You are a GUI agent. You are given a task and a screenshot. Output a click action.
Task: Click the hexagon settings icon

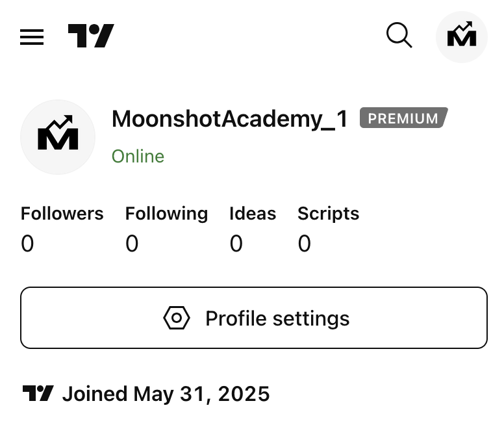click(x=177, y=318)
